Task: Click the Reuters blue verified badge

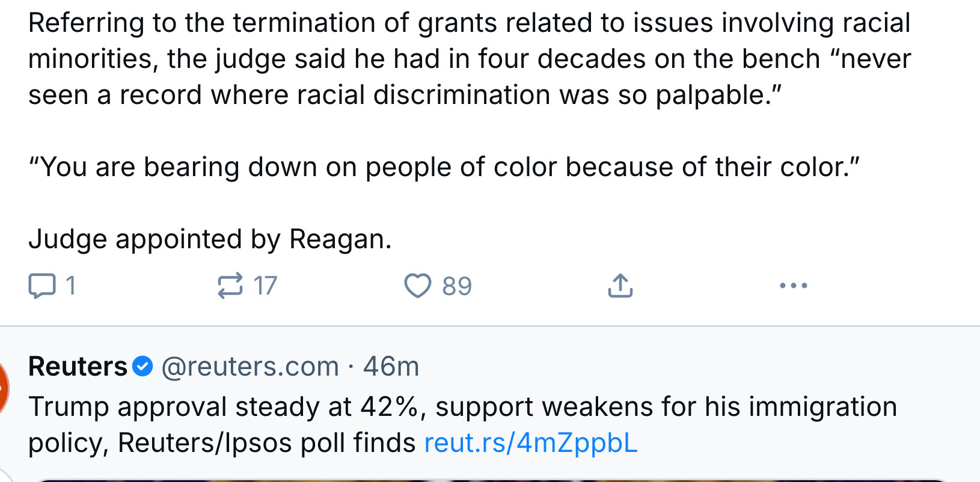Action: 142,366
